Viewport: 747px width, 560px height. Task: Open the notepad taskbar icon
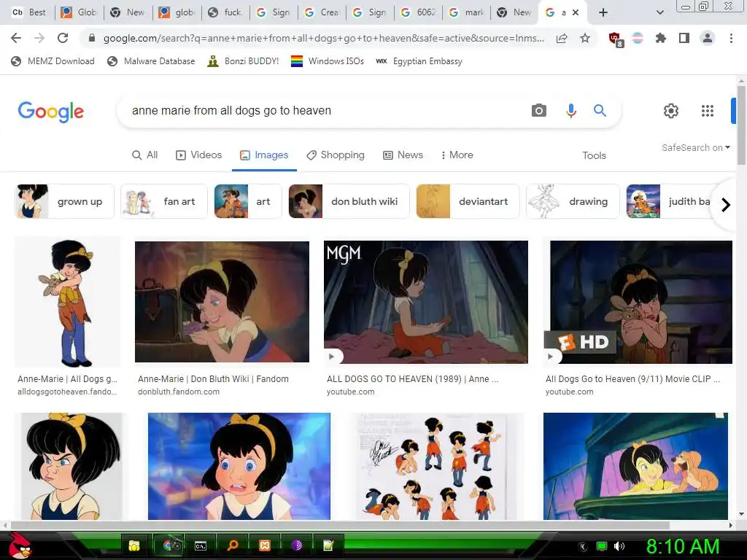[328, 545]
